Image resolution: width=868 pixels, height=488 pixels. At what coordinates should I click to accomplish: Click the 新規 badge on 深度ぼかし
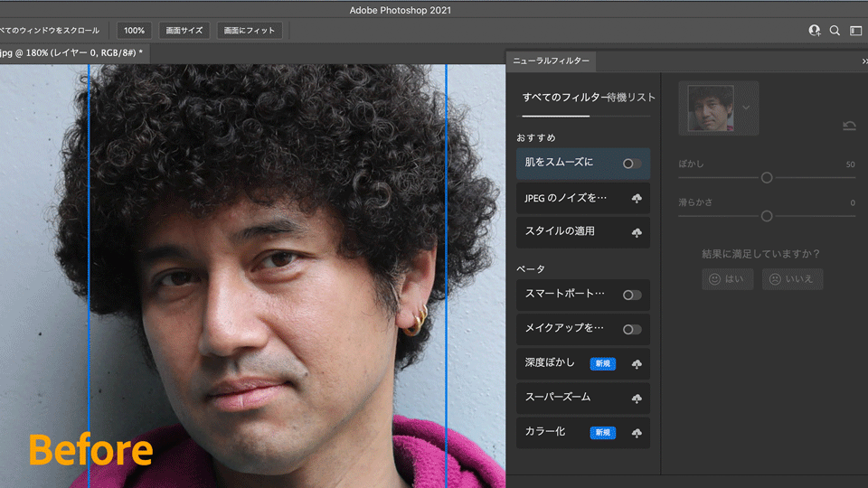(x=603, y=363)
